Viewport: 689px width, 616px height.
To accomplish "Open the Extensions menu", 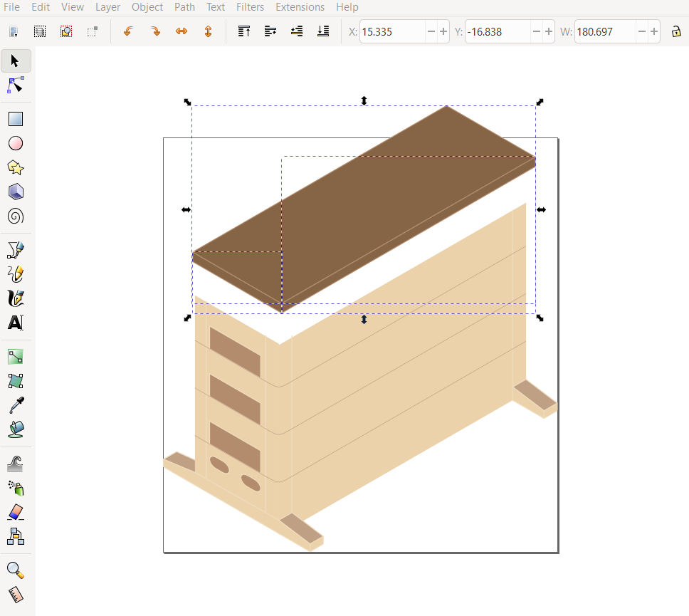I will click(x=300, y=7).
